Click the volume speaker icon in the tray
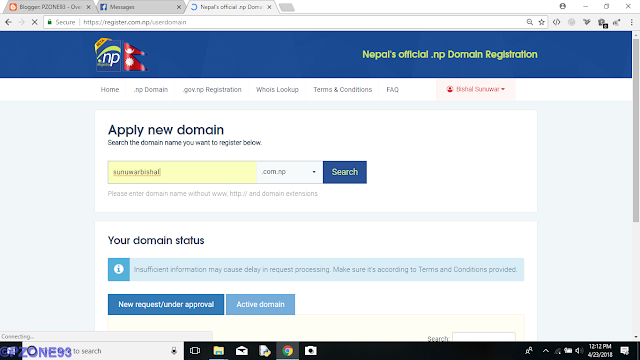Viewport: 640px width, 360px height. click(579, 351)
